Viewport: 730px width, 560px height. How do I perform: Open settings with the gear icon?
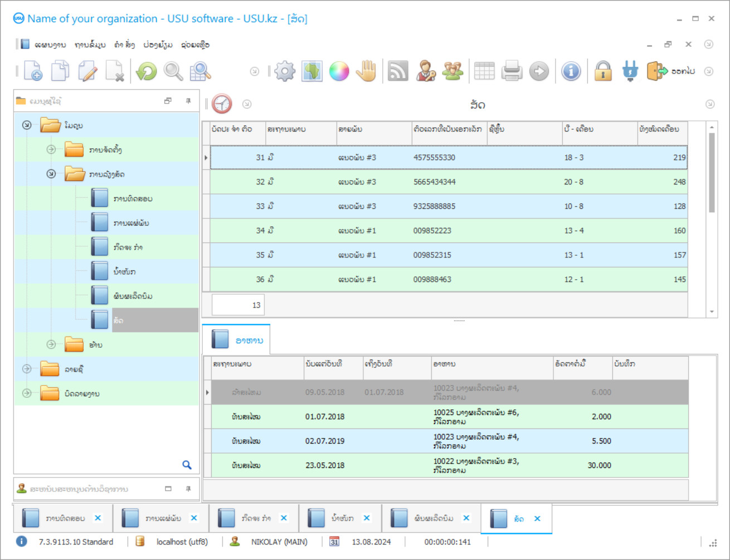pos(285,71)
